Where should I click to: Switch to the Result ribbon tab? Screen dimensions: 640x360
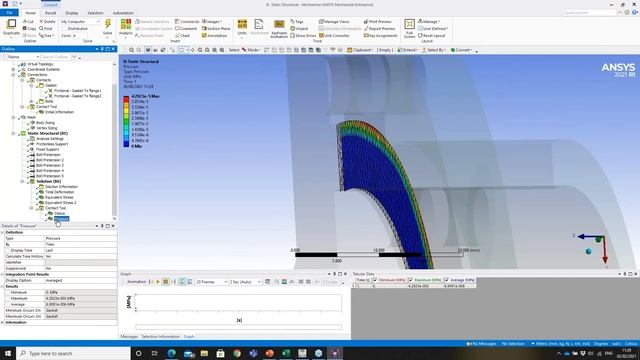[51, 13]
